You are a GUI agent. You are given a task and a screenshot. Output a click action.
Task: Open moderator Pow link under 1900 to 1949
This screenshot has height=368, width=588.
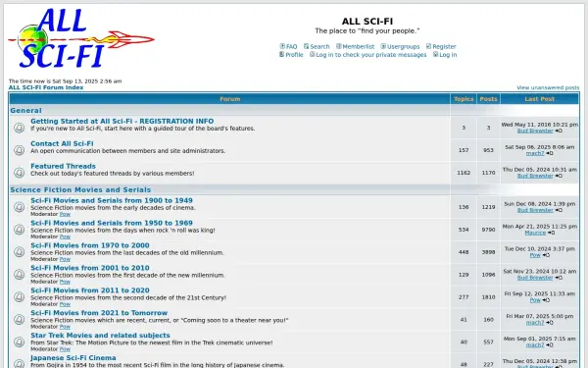pos(65,214)
